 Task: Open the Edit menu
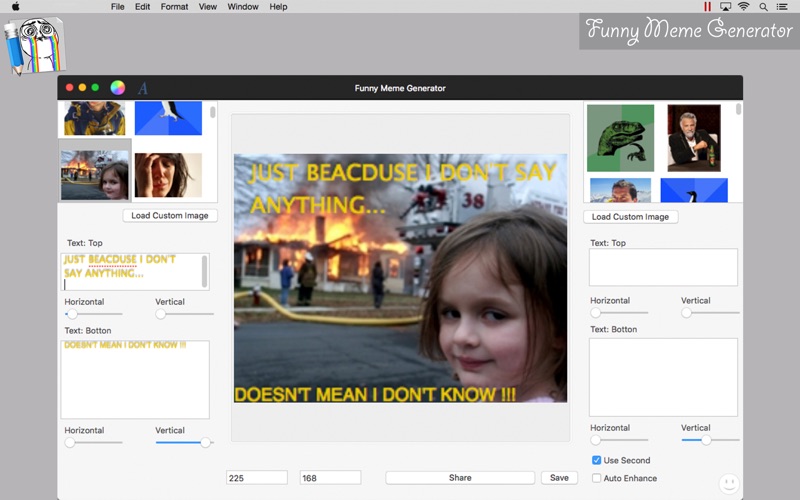(142, 7)
